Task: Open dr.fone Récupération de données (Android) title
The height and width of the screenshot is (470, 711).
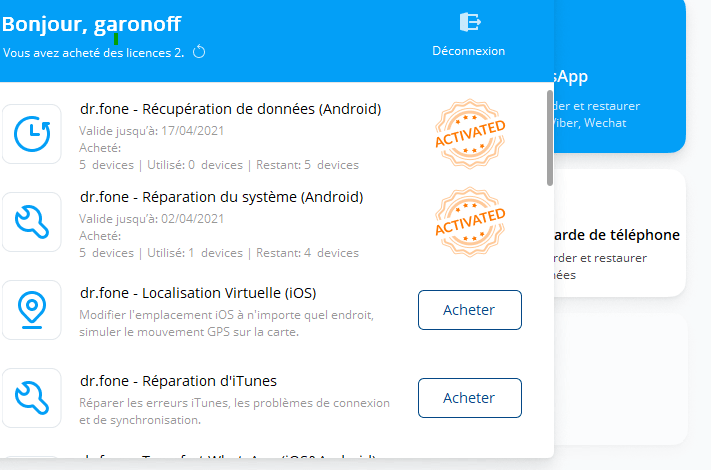Action: tap(230, 109)
